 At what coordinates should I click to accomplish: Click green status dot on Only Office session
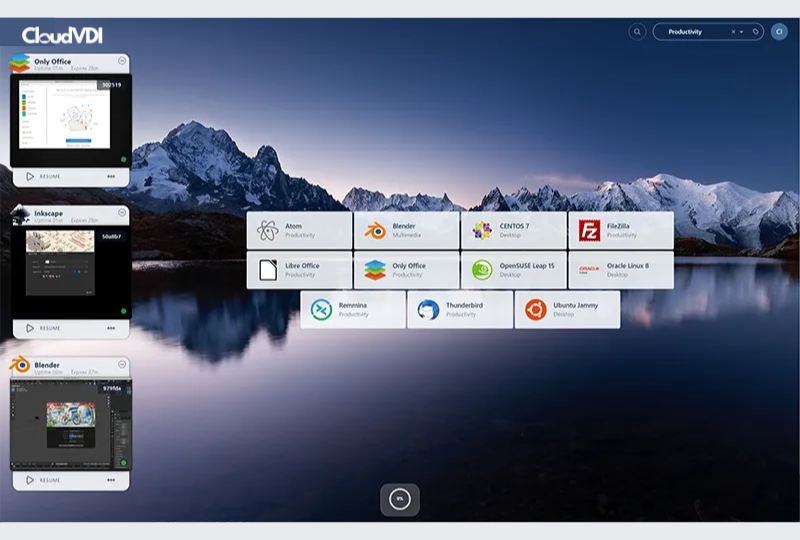click(x=123, y=159)
